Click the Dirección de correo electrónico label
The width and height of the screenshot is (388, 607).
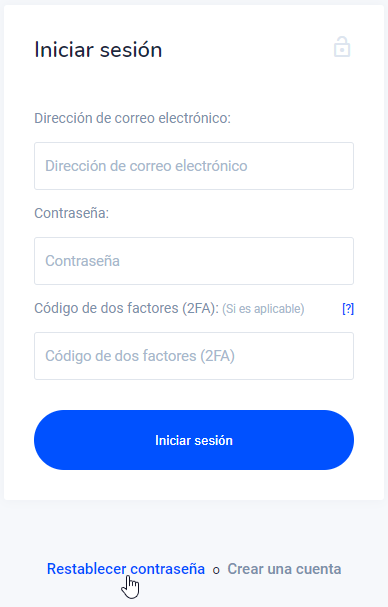[x=132, y=118]
